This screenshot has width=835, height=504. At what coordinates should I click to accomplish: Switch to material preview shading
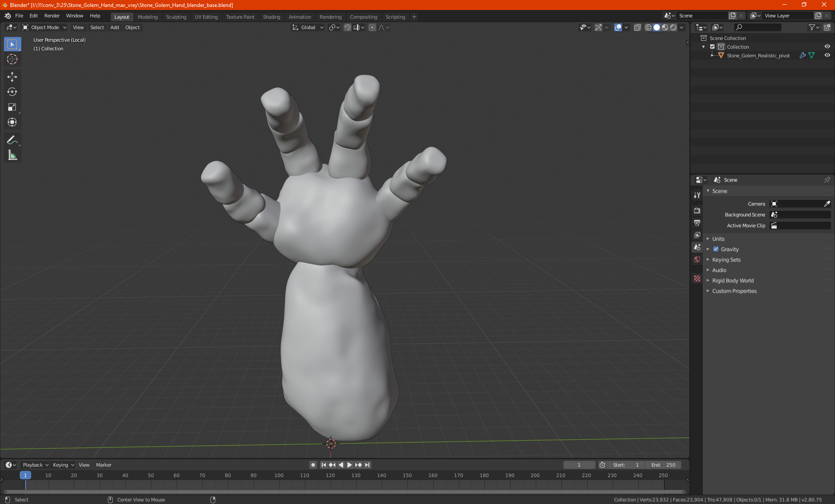(665, 27)
